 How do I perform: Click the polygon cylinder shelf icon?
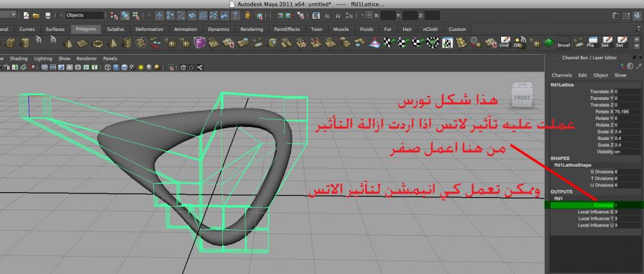click(26, 43)
